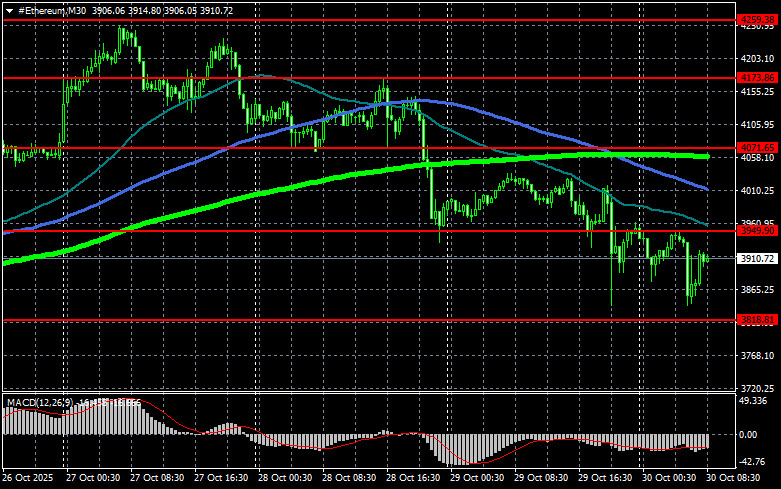Pick MACD scale value 0.00

(748, 435)
